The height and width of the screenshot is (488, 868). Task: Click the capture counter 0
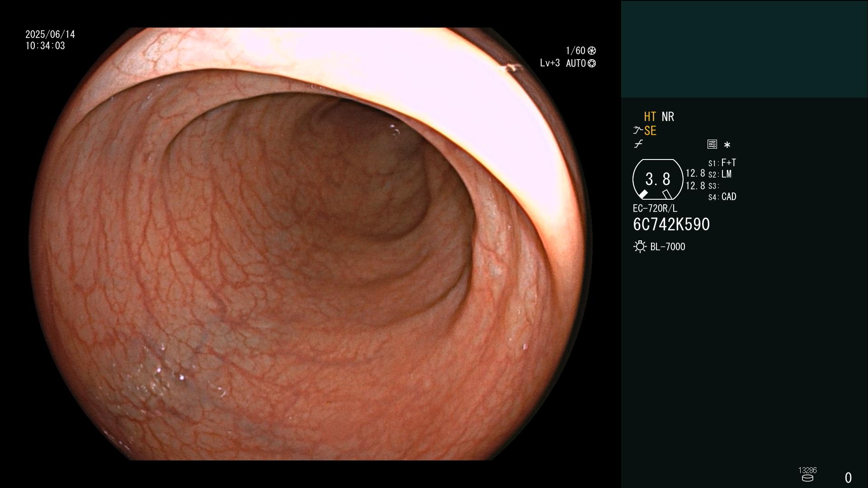848,478
